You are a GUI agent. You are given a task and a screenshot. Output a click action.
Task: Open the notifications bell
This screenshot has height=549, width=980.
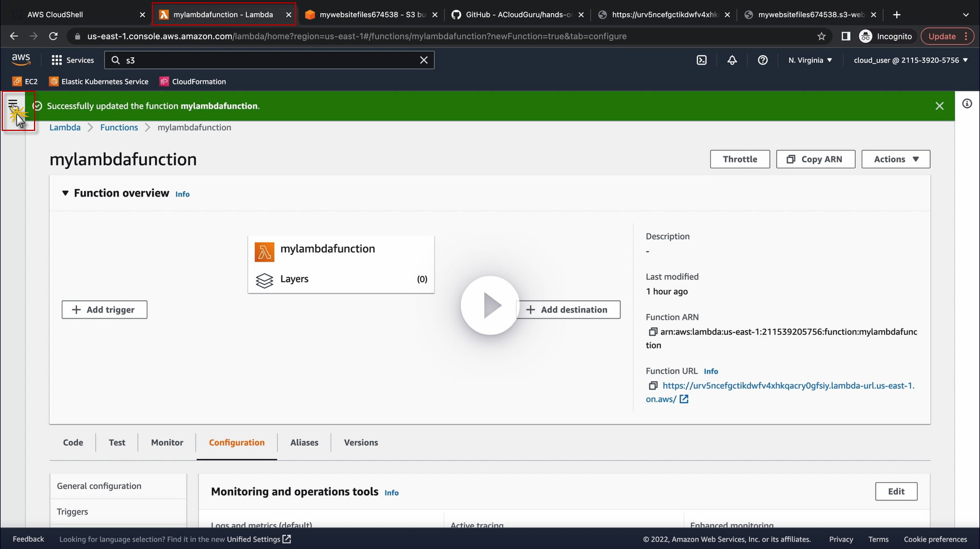pyautogui.click(x=732, y=60)
